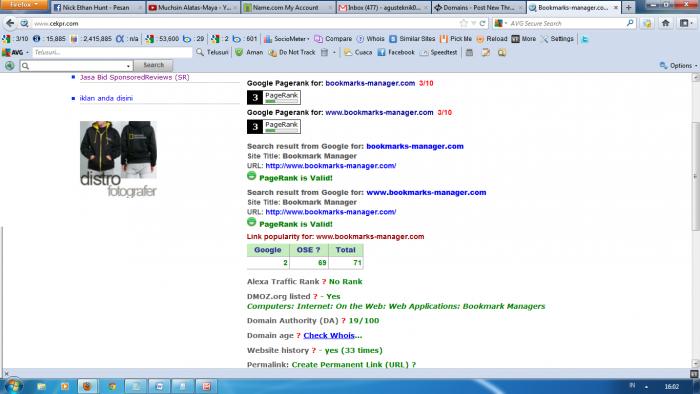Image resolution: width=700 pixels, height=394 pixels.
Task: Go back with the browser back arrow
Action: [x=10, y=23]
